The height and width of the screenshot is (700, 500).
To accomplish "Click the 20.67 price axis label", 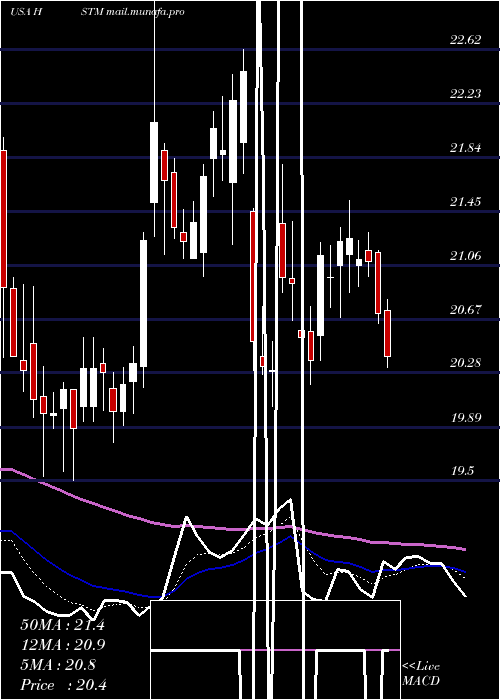I will coord(466,309).
